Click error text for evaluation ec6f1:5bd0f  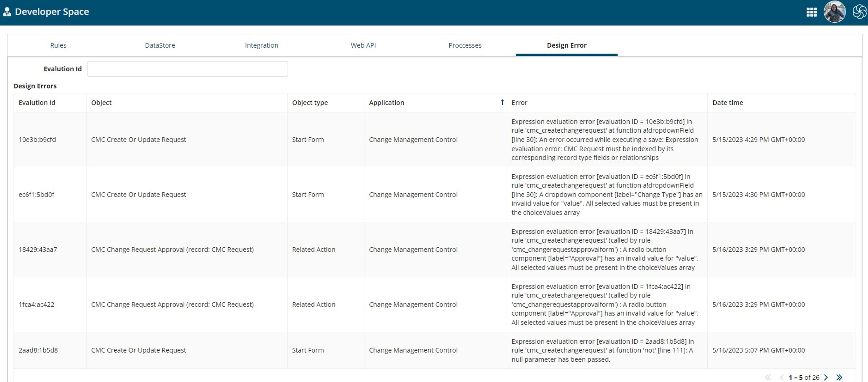pyautogui.click(x=606, y=194)
